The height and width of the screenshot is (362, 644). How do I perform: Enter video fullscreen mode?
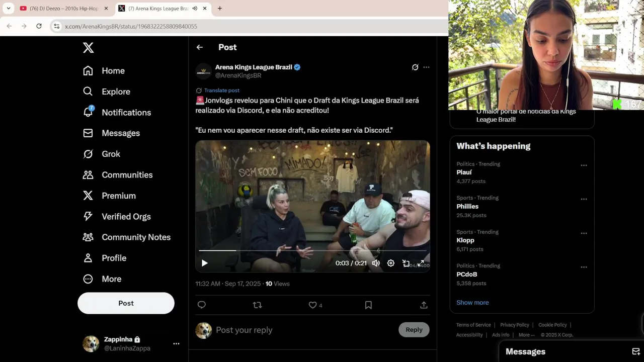(421, 263)
